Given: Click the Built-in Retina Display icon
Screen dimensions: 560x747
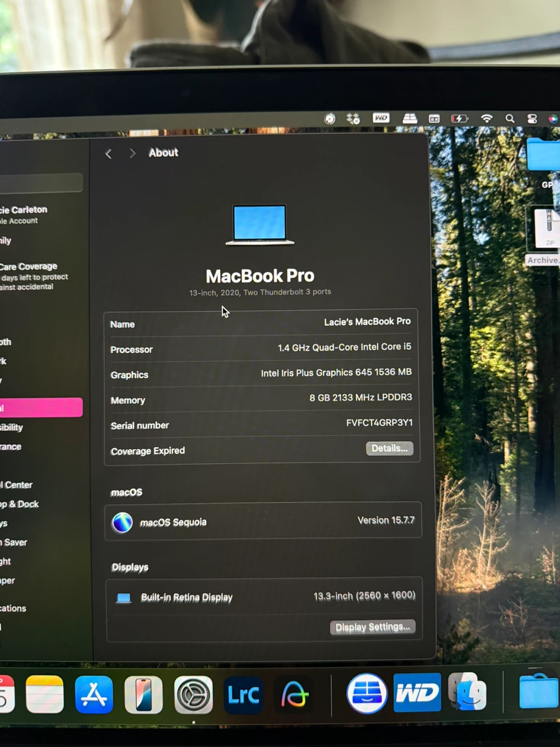Looking at the screenshot, I should pyautogui.click(x=123, y=598).
